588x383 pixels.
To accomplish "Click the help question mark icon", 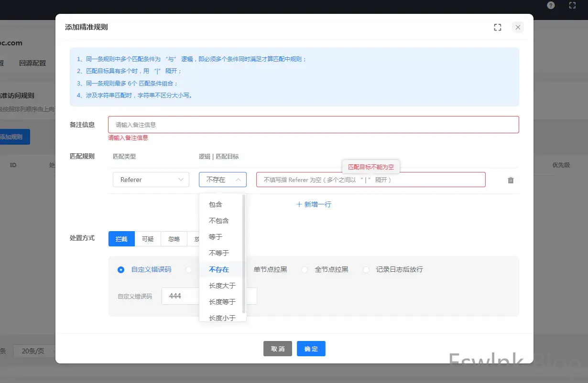I will tap(551, 6).
